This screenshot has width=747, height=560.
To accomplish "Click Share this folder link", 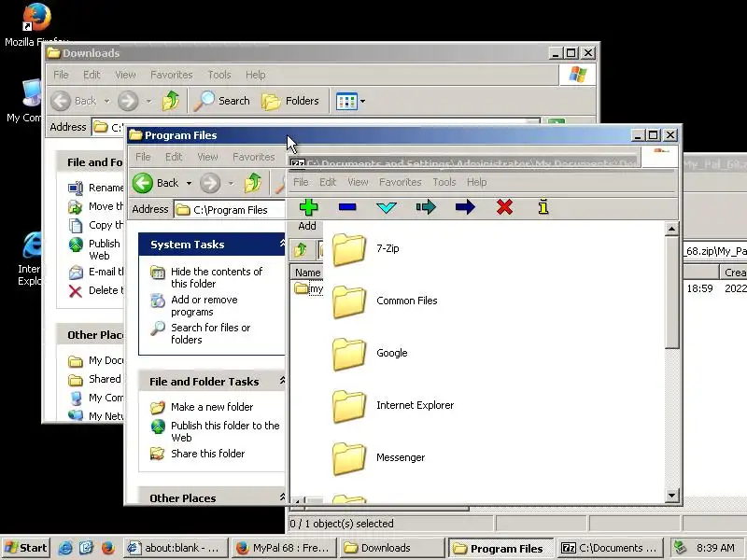I will pos(197,454).
